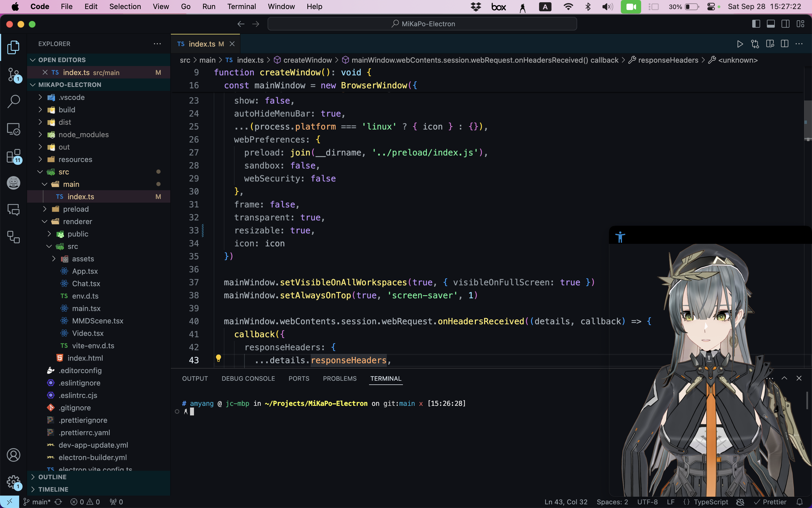Image resolution: width=812 pixels, height=508 pixels.
Task: Switch to the OUTPUT panel tab
Action: click(x=195, y=379)
